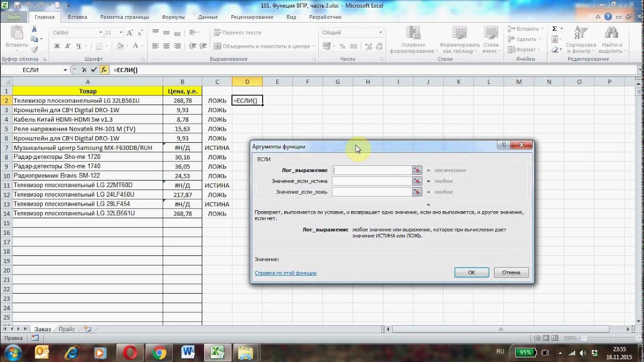Click range picker for Значение_если_истина

[x=417, y=181]
